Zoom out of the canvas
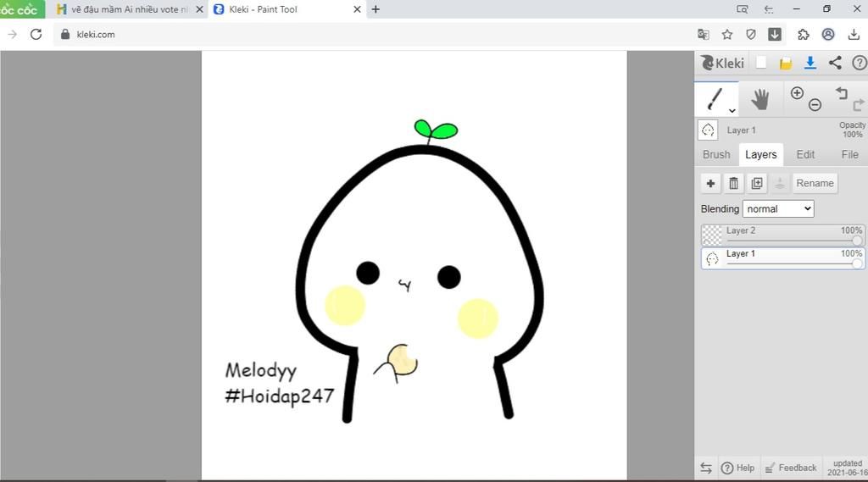868x482 pixels. pos(815,104)
